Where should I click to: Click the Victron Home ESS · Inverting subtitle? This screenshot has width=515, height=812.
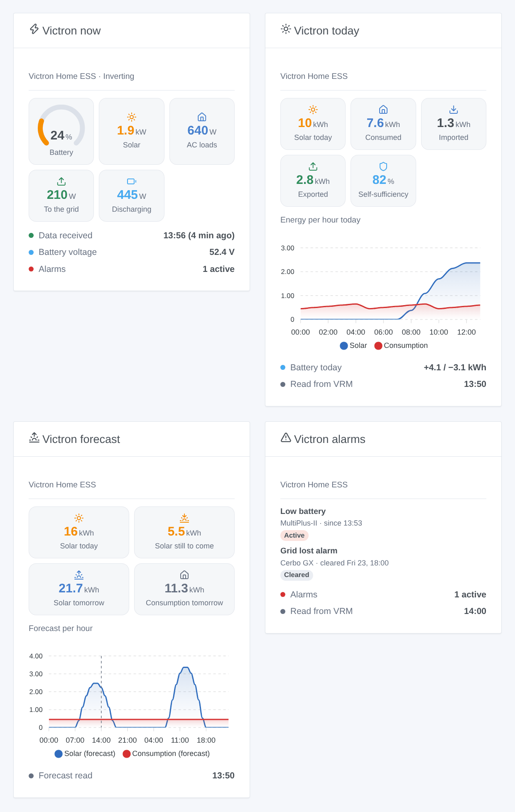point(81,76)
